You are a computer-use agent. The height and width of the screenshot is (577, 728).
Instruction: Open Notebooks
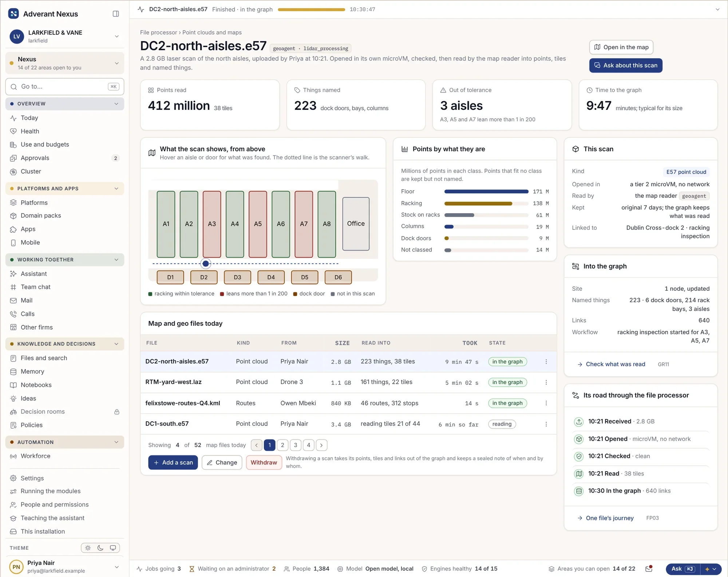[65, 385]
